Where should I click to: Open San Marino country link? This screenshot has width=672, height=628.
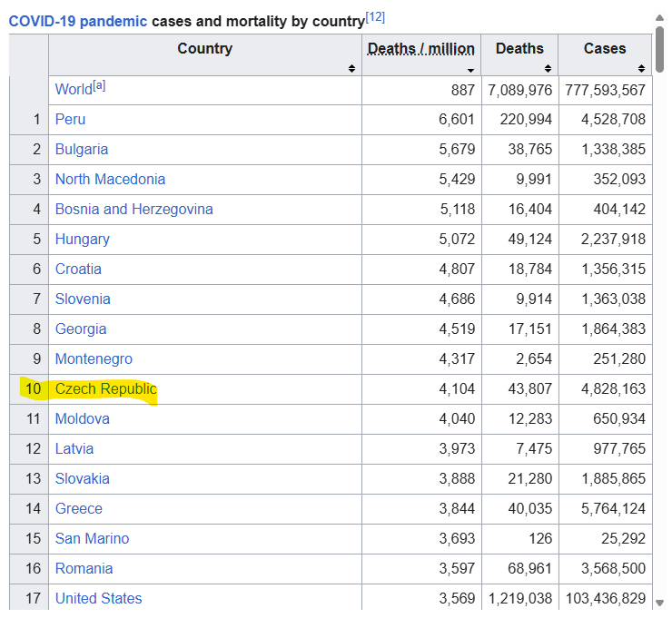92,539
